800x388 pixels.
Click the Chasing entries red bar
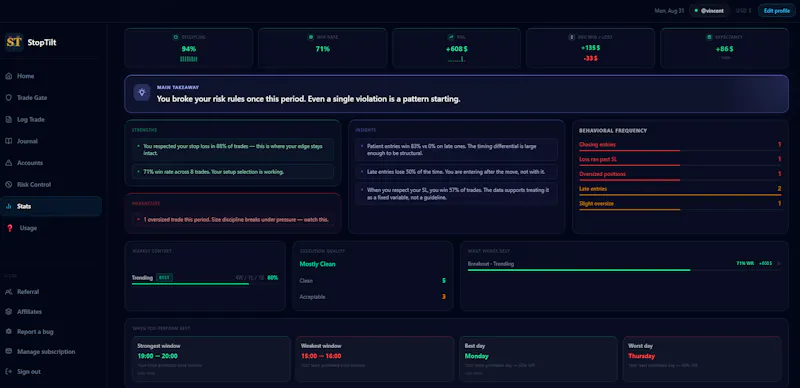pos(630,151)
